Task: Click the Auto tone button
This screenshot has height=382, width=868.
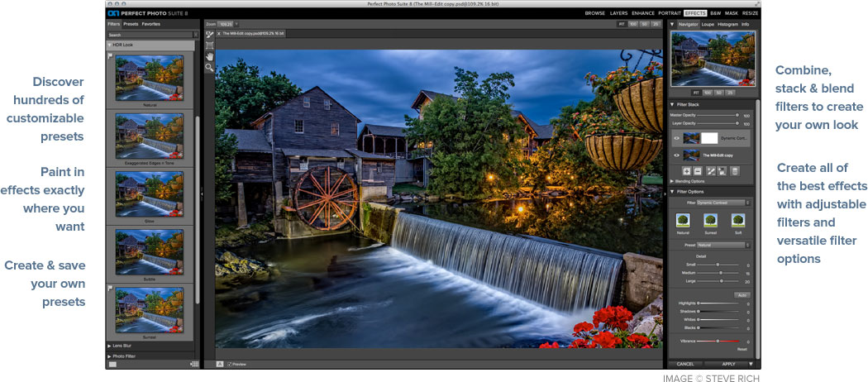Action: pos(742,295)
